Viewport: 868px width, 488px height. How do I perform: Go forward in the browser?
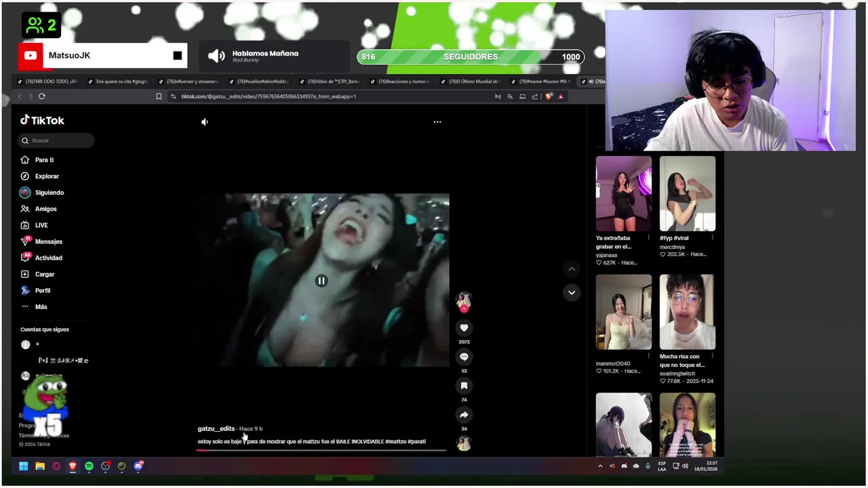(x=31, y=96)
